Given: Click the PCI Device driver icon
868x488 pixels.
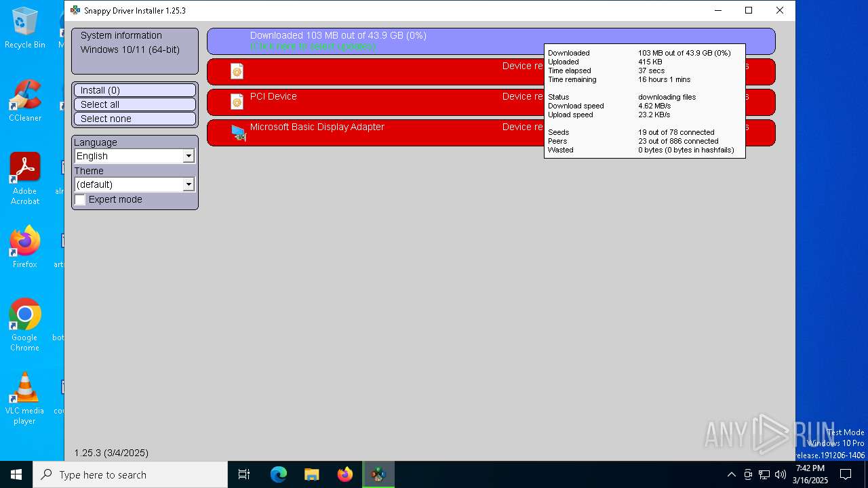Looking at the screenshot, I should click(237, 102).
